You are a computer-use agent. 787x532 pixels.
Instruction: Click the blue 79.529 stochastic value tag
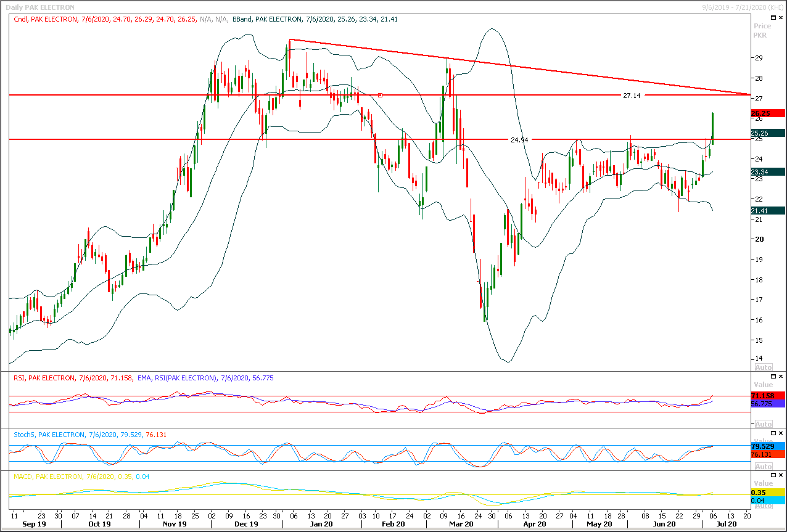[768, 446]
